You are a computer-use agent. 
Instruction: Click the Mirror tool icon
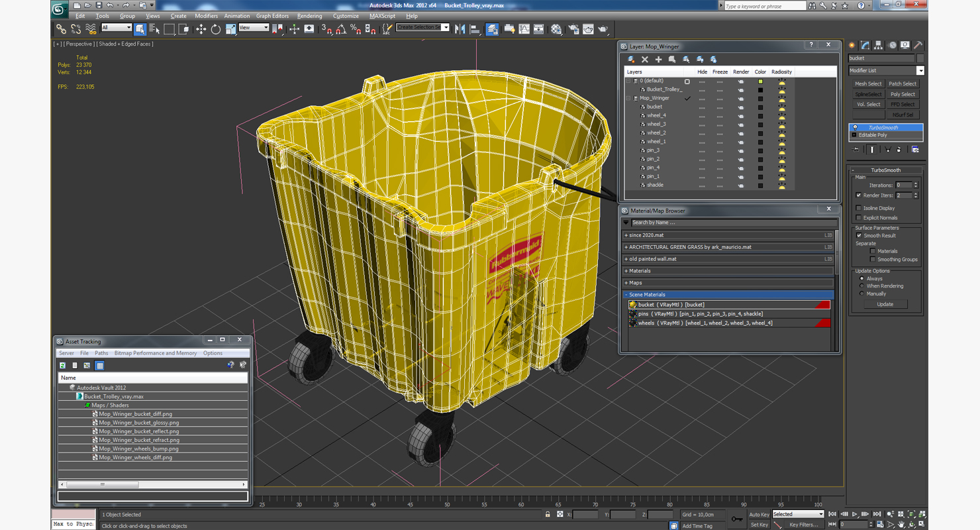460,29
